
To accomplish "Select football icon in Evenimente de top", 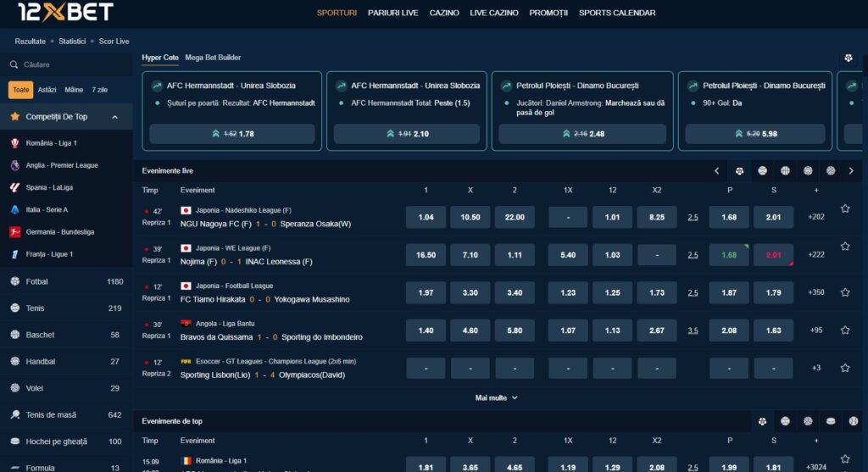I will tap(762, 421).
